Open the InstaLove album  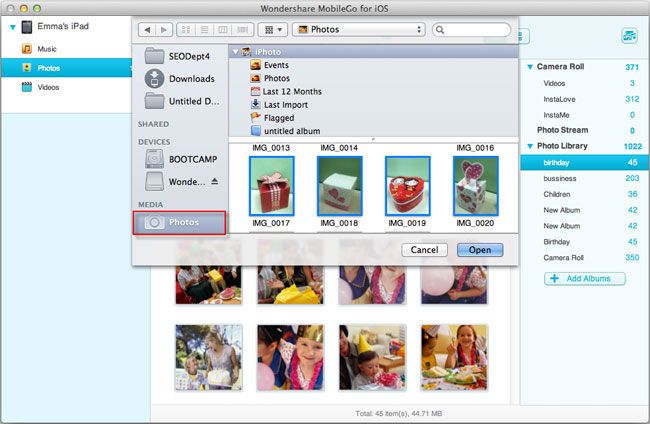[585, 99]
